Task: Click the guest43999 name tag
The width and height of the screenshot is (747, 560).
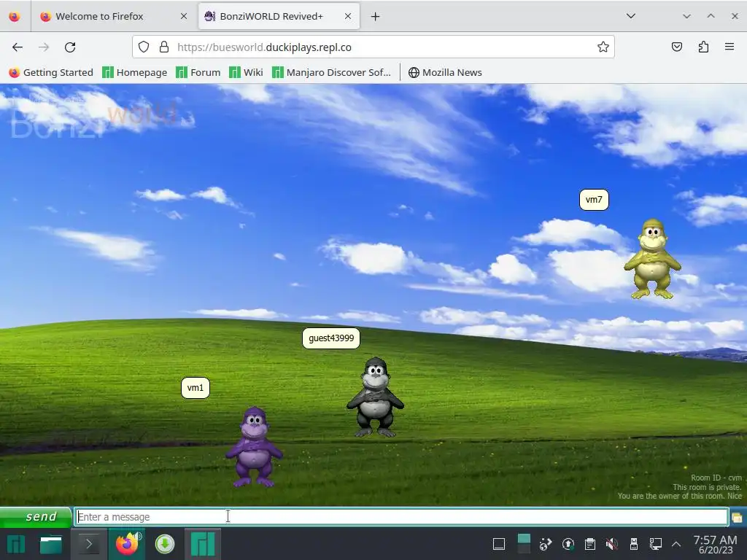Action: point(331,338)
